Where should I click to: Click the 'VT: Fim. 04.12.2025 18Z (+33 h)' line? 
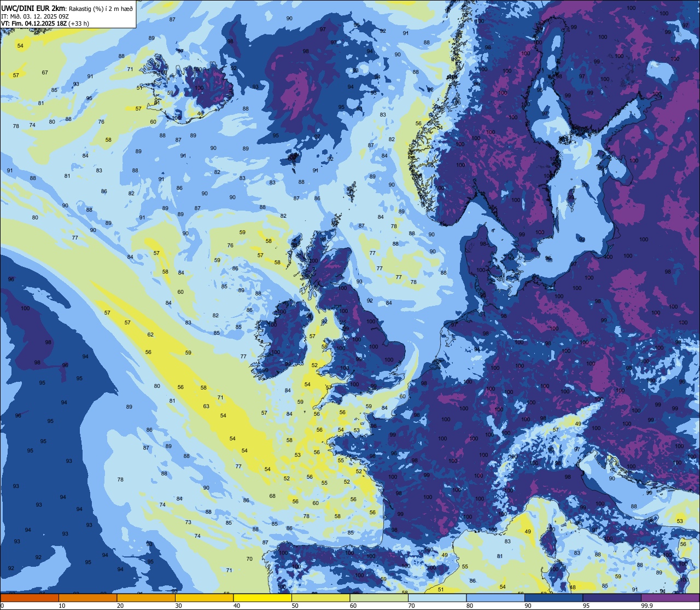45,24
